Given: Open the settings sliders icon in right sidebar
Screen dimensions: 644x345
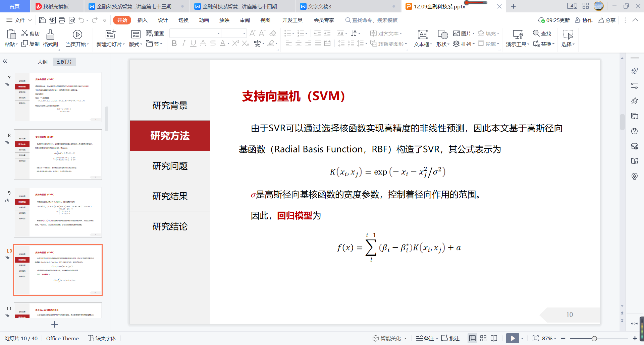Looking at the screenshot, I should 634,86.
